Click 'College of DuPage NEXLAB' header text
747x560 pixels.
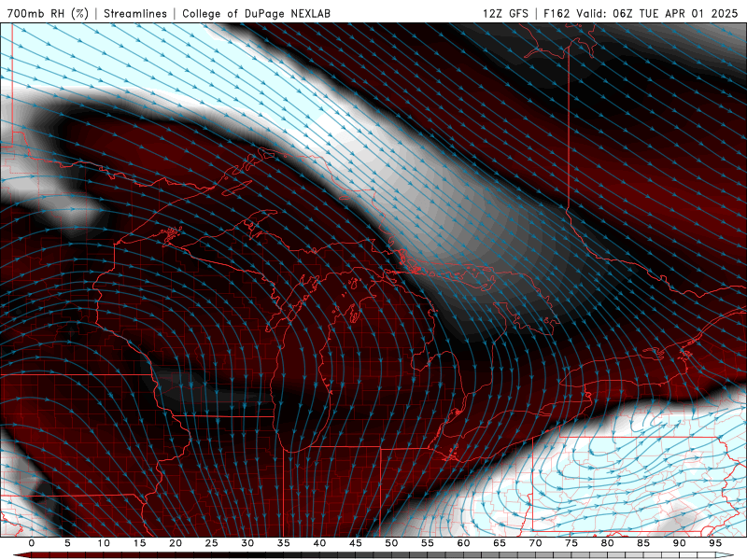pos(256,13)
